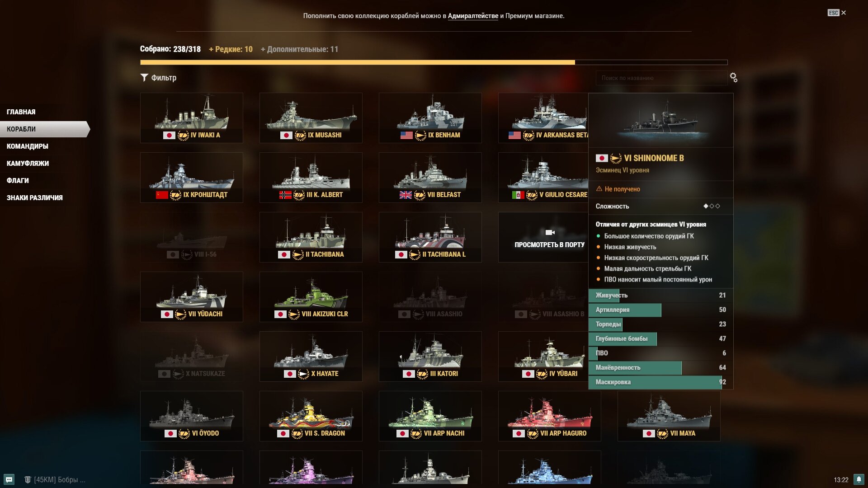Image resolution: width=868 pixels, height=488 pixels.
Task: Click the destroyer class icon on X HAYATE
Action: point(303,374)
